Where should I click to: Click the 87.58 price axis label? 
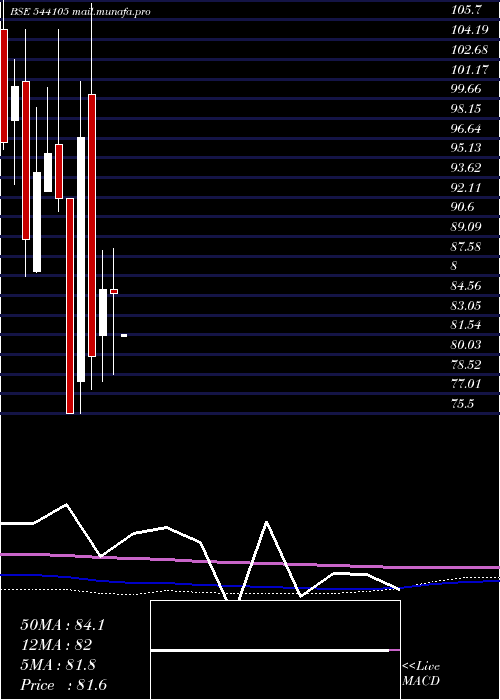tap(466, 246)
